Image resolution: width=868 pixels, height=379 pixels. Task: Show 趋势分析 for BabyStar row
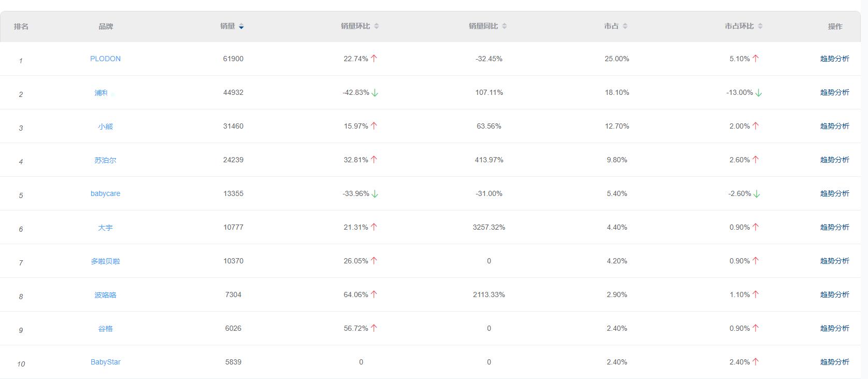[x=834, y=362]
